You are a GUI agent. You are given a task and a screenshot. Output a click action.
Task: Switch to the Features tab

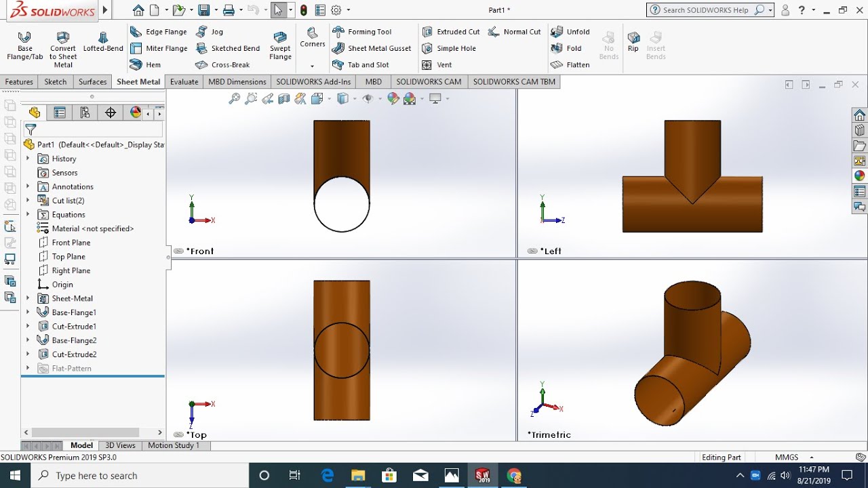click(x=19, y=82)
